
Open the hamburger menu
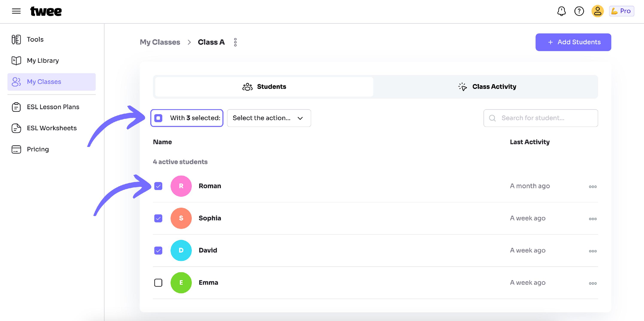click(x=16, y=11)
